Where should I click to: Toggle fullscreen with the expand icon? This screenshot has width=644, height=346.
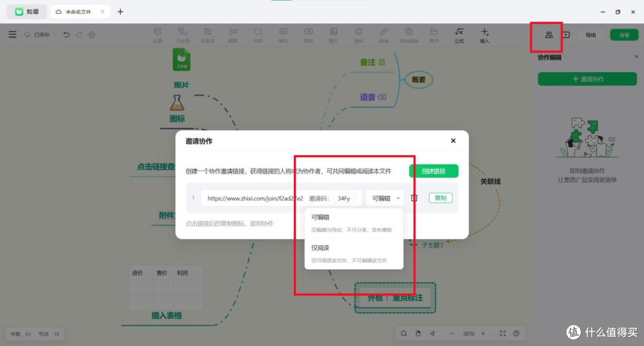[503, 333]
